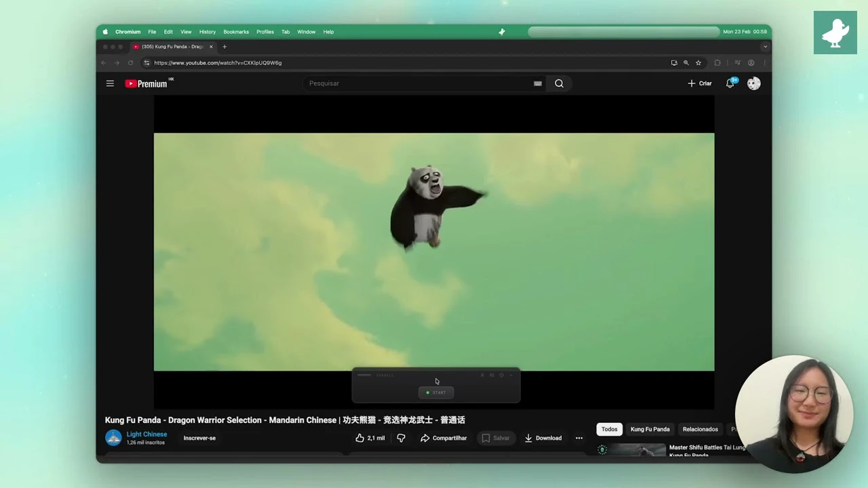868x488 pixels.
Task: Click the video player showing Po
Action: click(434, 252)
